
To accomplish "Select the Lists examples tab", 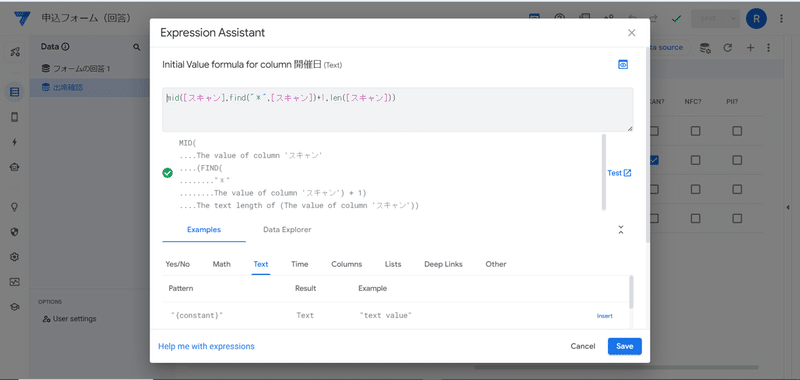I will coord(393,264).
